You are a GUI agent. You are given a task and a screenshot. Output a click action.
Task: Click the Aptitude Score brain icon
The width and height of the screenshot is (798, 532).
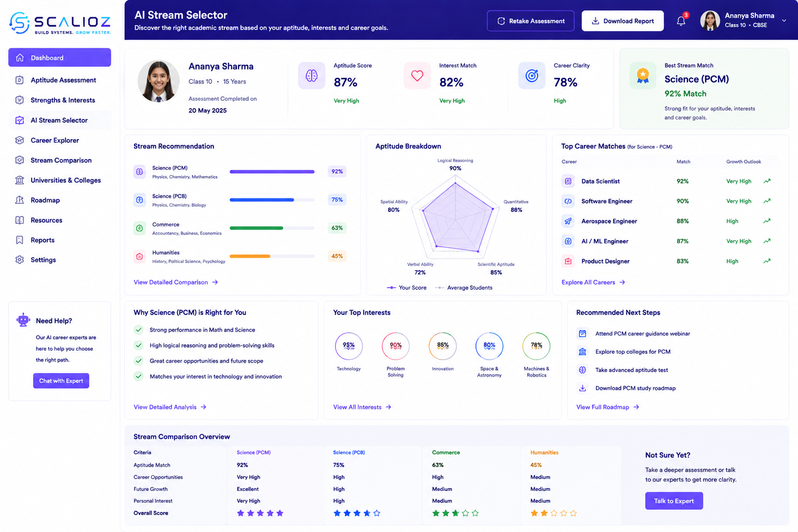tap(312, 75)
